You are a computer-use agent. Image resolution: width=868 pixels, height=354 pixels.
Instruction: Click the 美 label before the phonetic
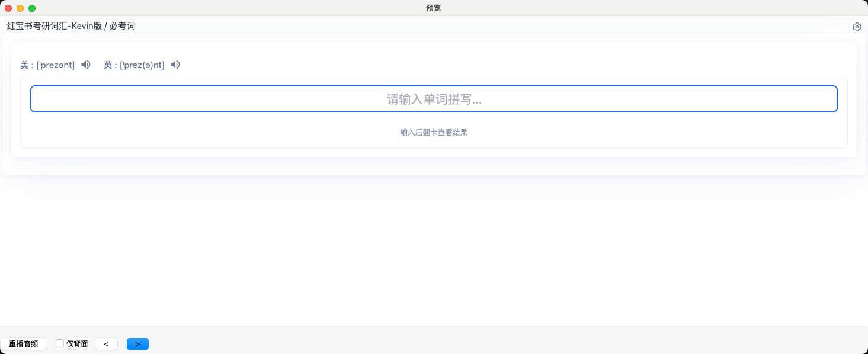24,65
